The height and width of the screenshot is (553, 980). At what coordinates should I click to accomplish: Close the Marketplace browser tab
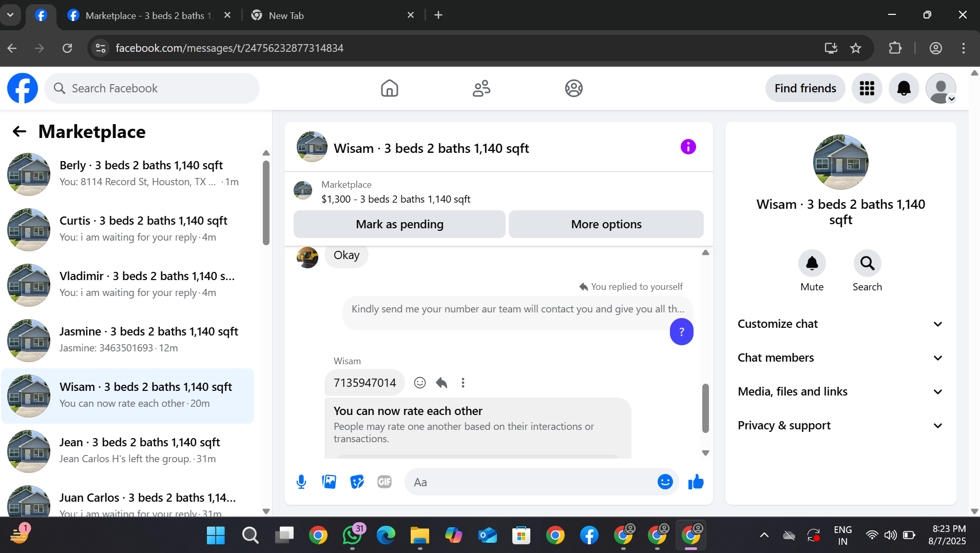pos(227,15)
